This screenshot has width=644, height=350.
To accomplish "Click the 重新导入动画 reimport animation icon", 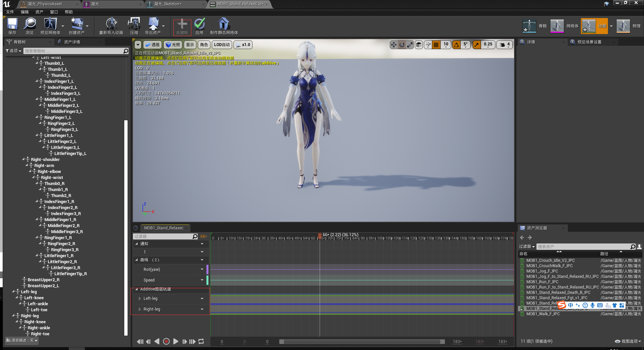I will (111, 26).
